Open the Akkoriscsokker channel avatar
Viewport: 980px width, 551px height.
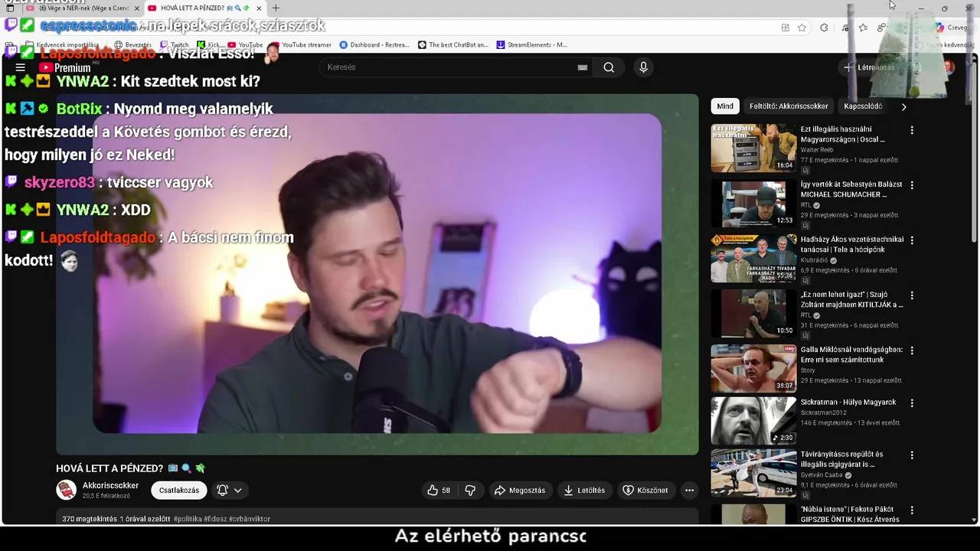pos(67,491)
